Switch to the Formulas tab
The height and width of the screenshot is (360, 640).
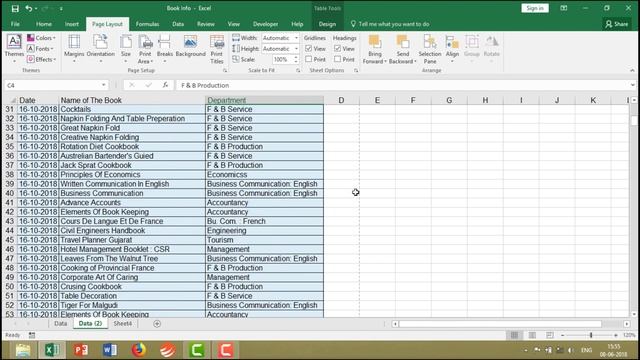coord(147,24)
